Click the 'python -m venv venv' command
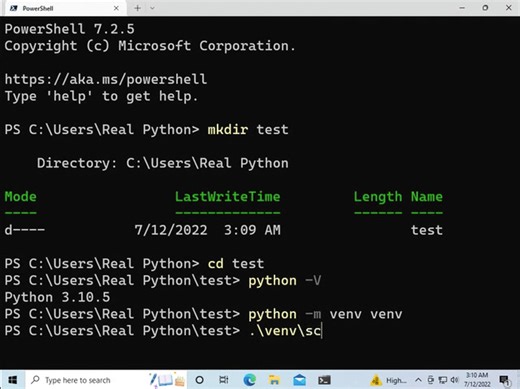520x389 pixels. (x=325, y=314)
